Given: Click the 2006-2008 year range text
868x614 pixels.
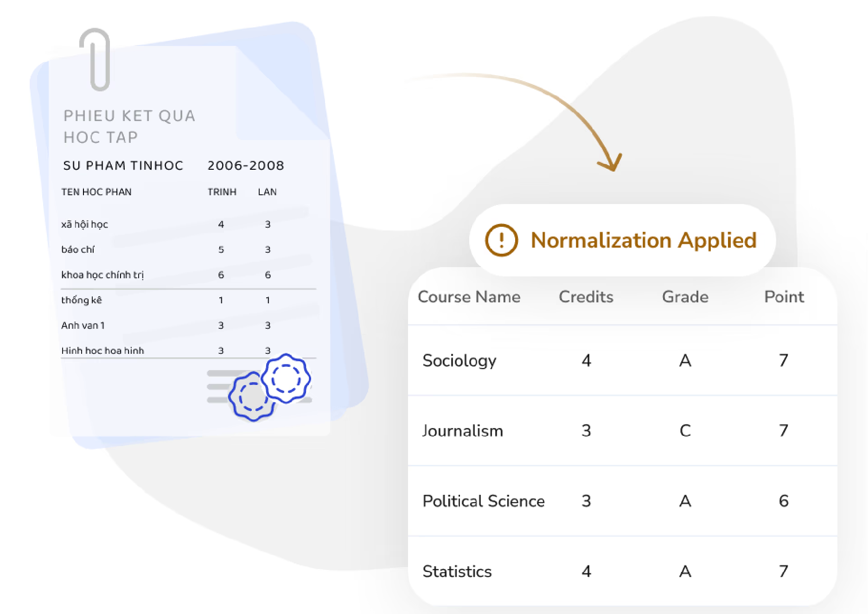Looking at the screenshot, I should pos(246,166).
